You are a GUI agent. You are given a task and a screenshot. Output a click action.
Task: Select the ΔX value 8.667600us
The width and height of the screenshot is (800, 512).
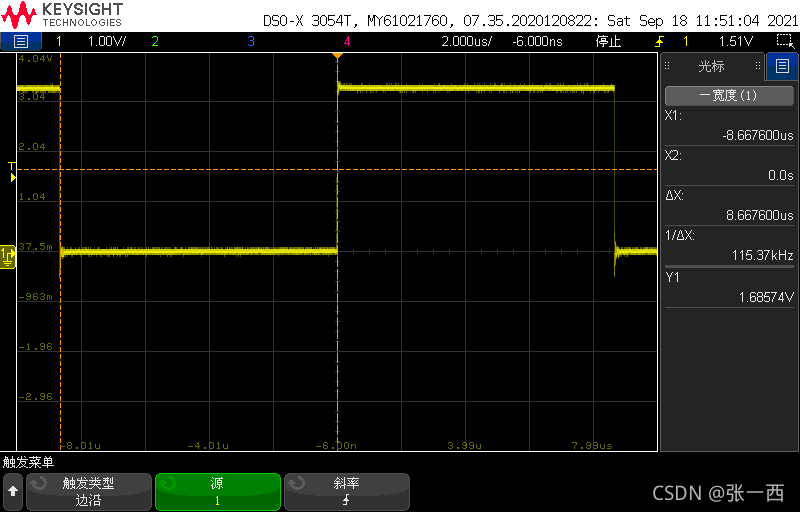(x=760, y=215)
